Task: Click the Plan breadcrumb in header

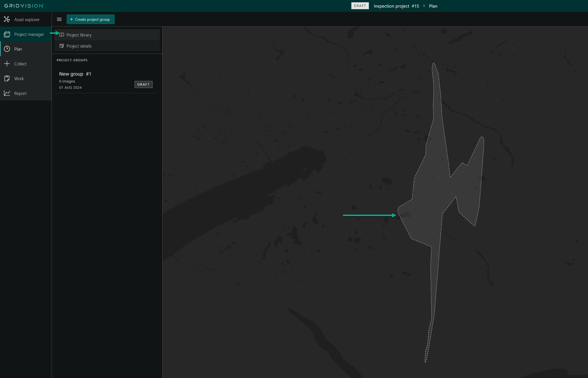Action: coord(433,6)
